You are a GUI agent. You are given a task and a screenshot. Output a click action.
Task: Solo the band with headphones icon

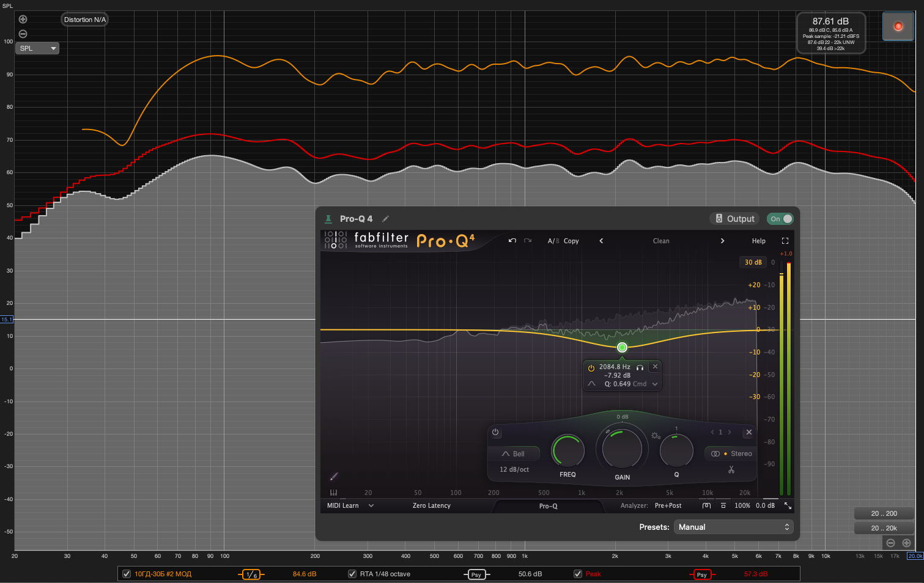click(x=640, y=367)
